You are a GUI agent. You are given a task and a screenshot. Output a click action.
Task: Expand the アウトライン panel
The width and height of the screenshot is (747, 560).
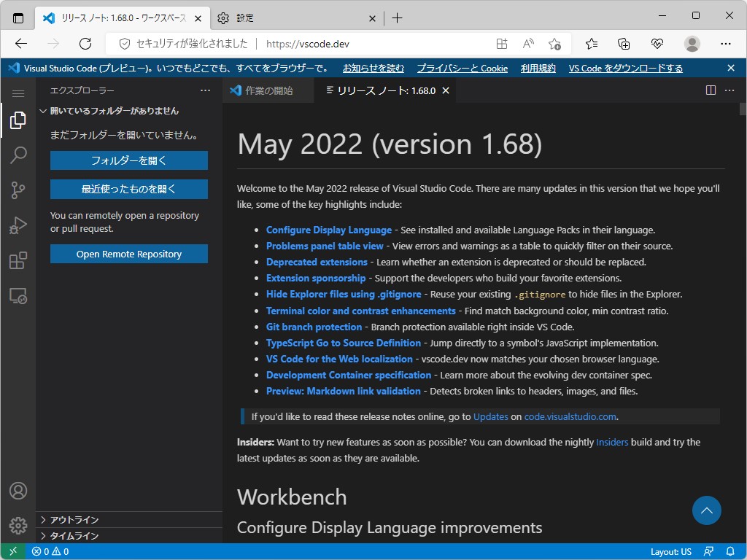[x=73, y=519]
